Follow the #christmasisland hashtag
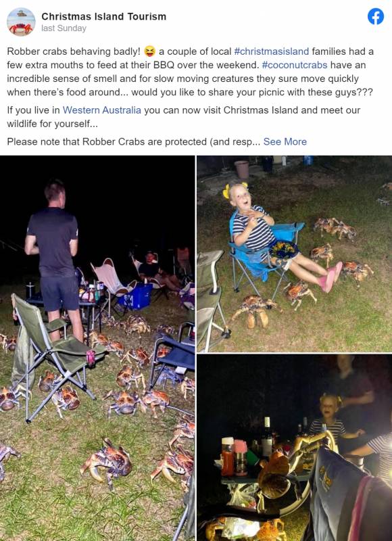The image size is (392, 541). (271, 51)
